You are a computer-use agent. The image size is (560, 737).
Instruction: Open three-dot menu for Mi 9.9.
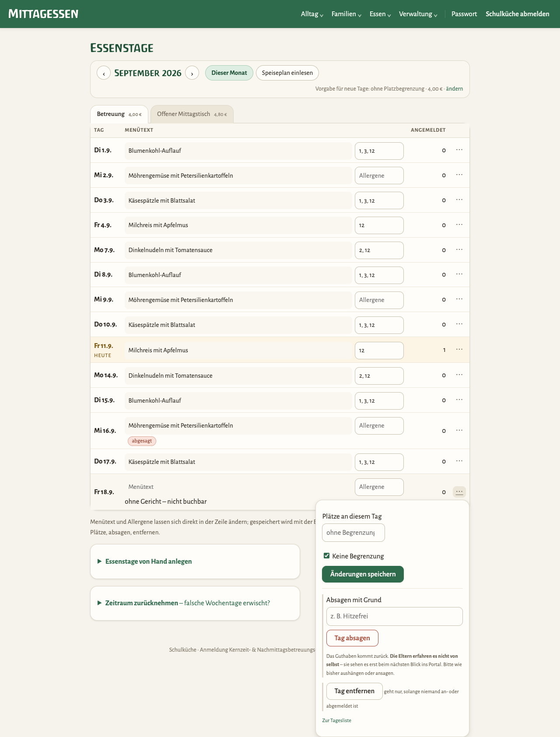point(459,299)
